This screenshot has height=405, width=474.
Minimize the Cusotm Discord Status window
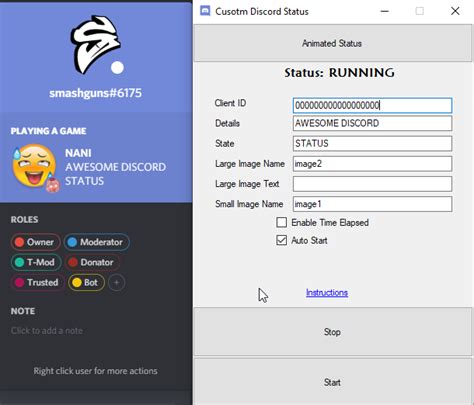point(385,11)
